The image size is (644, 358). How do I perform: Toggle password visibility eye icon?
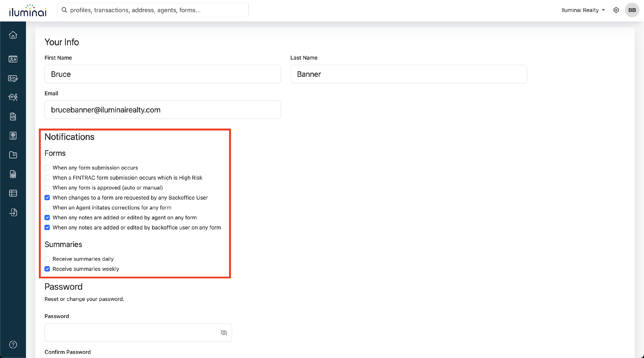pos(224,332)
